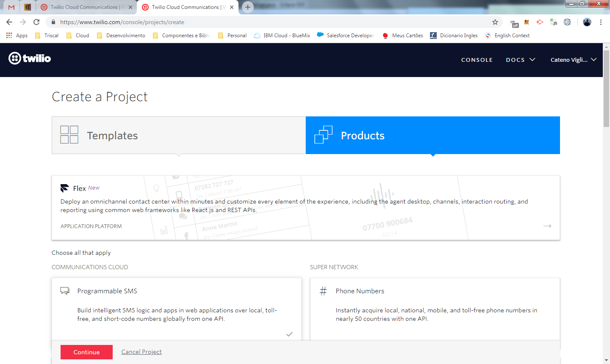Toggle the Programmable SMS product card
The image size is (610, 364).
177,309
